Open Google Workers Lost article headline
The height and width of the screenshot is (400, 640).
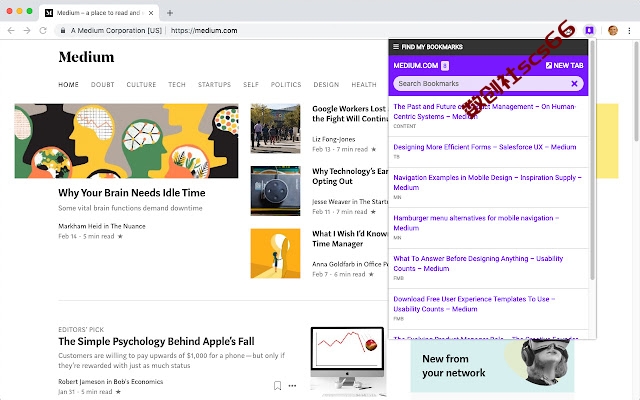click(x=350, y=113)
